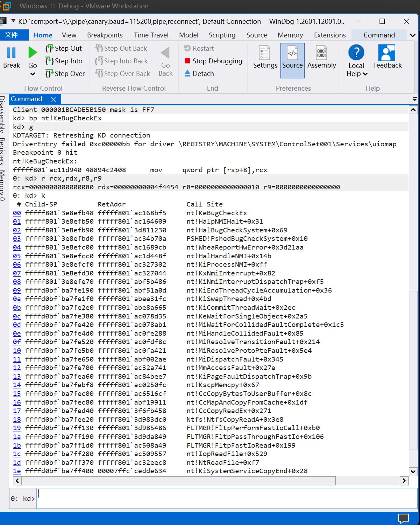Open the Source ribbon tab

[257, 35]
